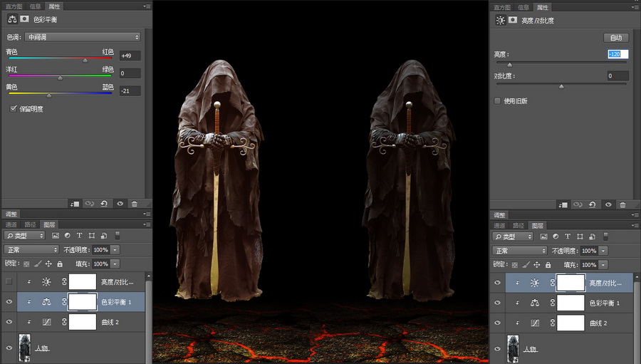Click 亮度 value field showing -120
Screen dimensions: 641x364
[x=617, y=54]
